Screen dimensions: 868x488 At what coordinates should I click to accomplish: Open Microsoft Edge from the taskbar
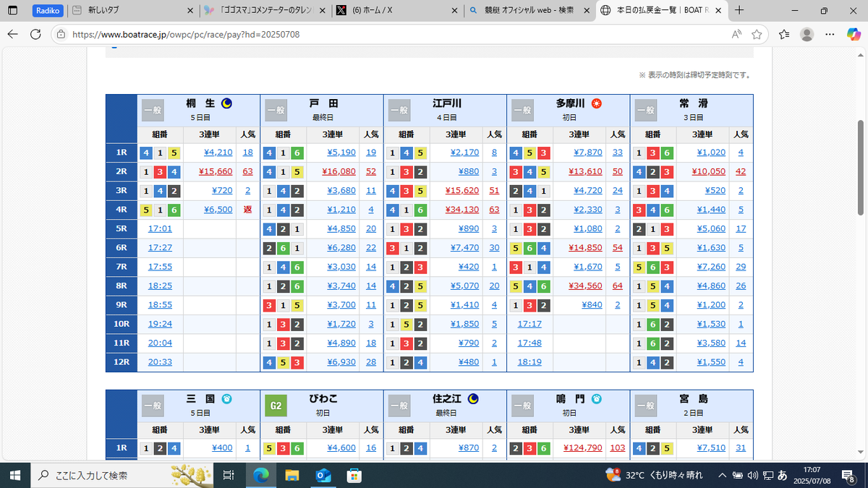pyautogui.click(x=261, y=475)
